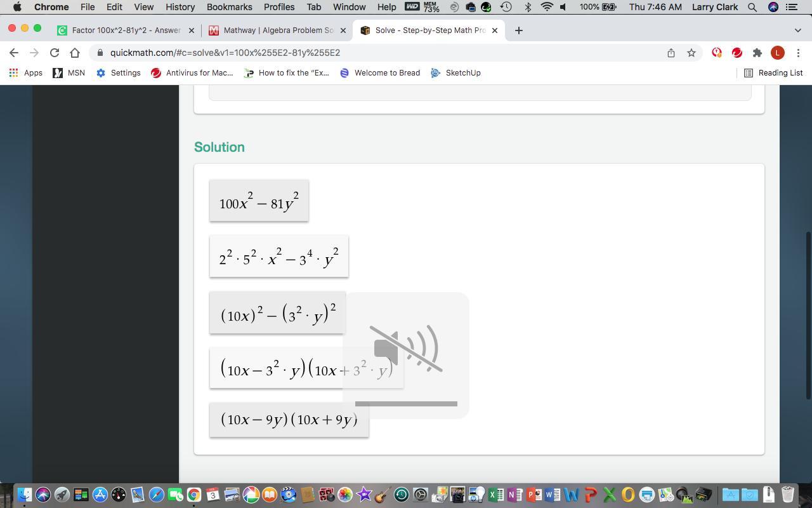Open the Help menu
The height and width of the screenshot is (508, 812).
387,7
